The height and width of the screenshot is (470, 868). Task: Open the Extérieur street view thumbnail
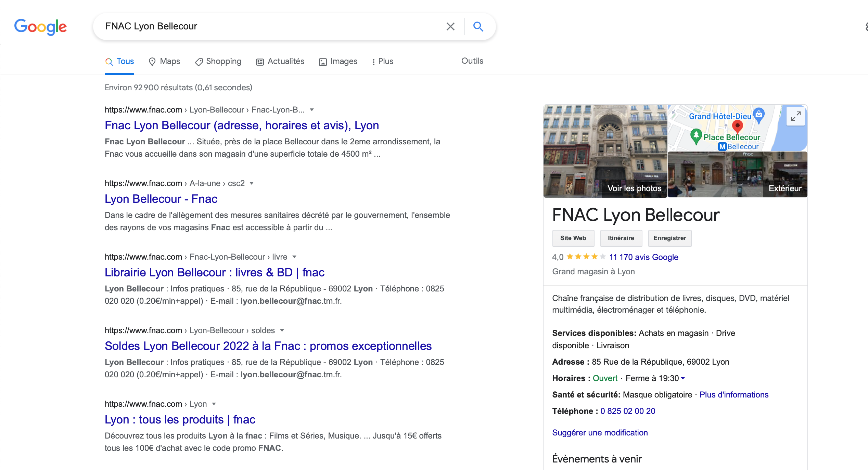click(x=737, y=174)
